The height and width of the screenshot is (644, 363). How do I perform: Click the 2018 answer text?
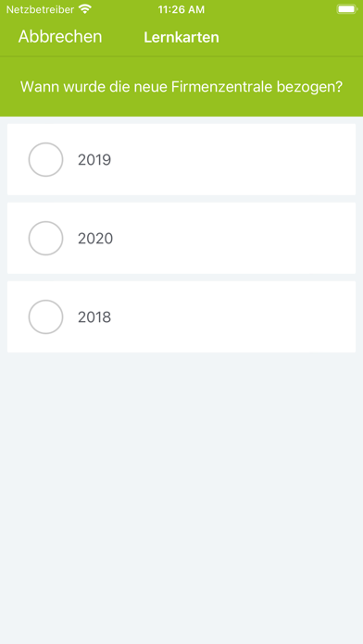point(94,317)
